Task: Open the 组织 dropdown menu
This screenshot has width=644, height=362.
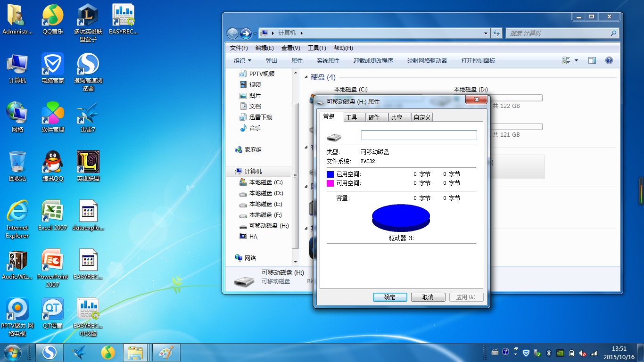Action: click(242, 61)
